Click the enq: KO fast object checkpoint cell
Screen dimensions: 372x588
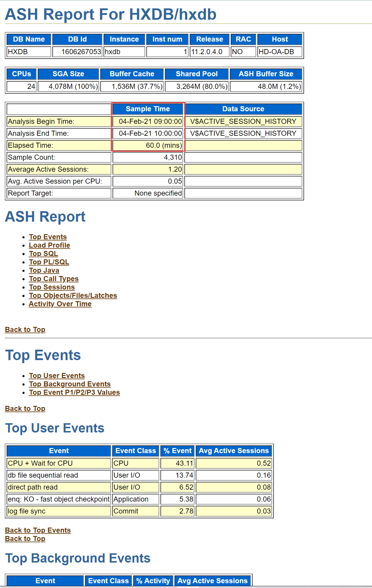(x=59, y=499)
